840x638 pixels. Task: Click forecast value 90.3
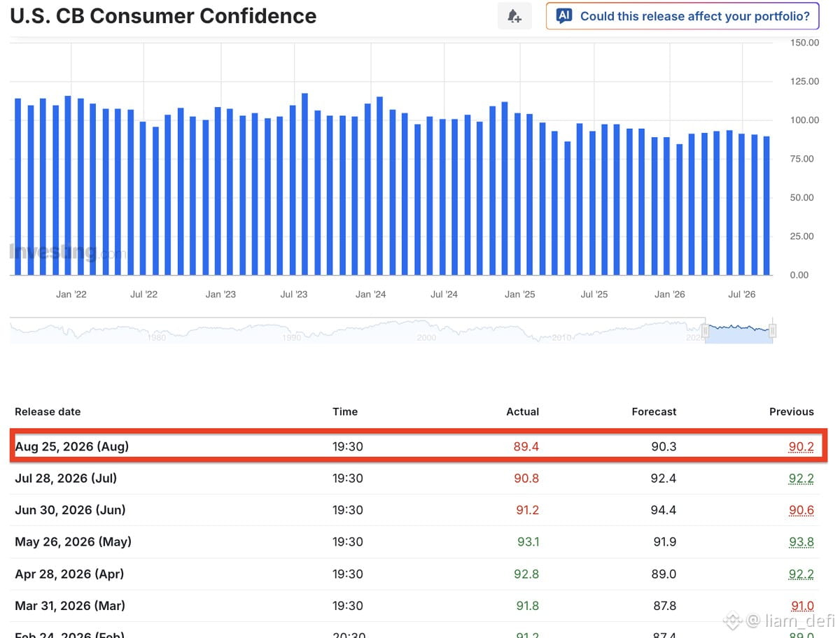(664, 446)
